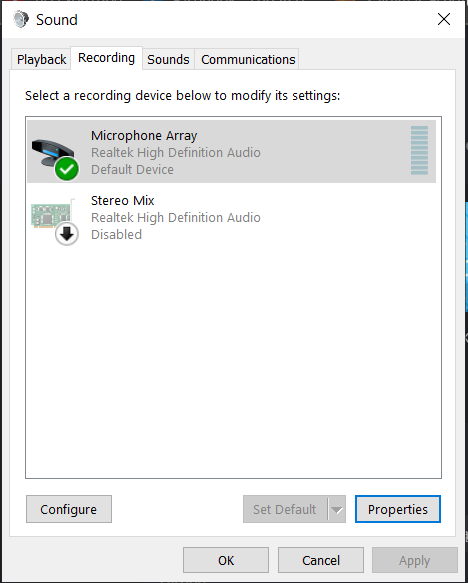Select the Microphone Array device name
Viewport: 468px width, 583px height.
tap(144, 136)
